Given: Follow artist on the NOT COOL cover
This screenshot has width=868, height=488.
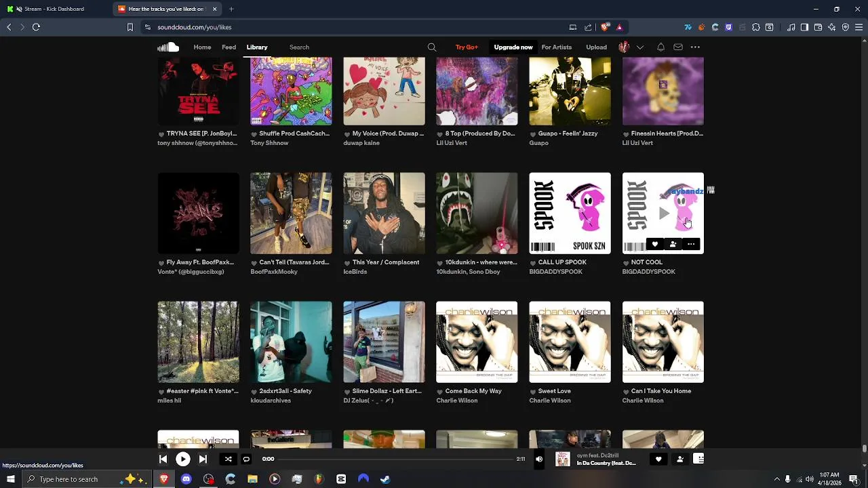Looking at the screenshot, I should pyautogui.click(x=673, y=244).
